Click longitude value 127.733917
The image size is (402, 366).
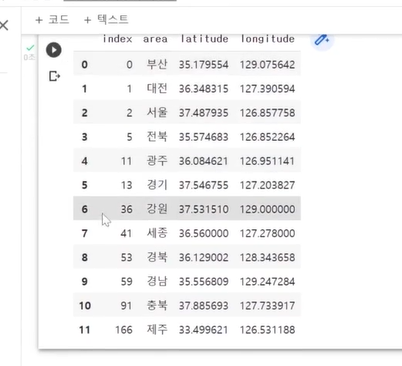pyautogui.click(x=267, y=306)
